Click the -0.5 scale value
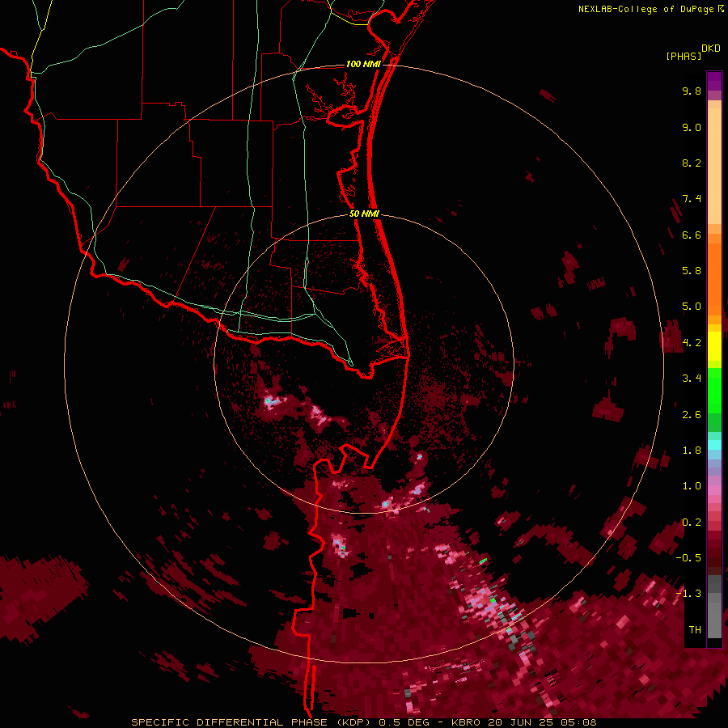Screen dimensions: 728x728 (x=688, y=558)
